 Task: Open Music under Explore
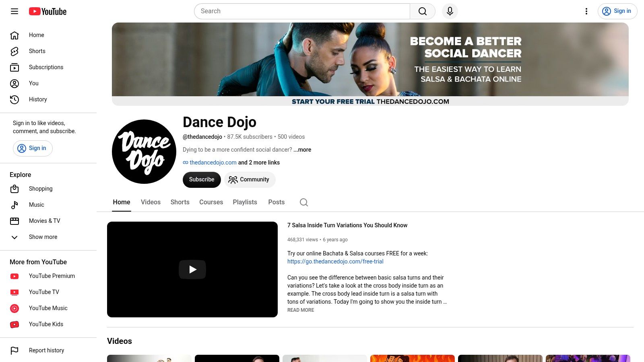point(48,205)
